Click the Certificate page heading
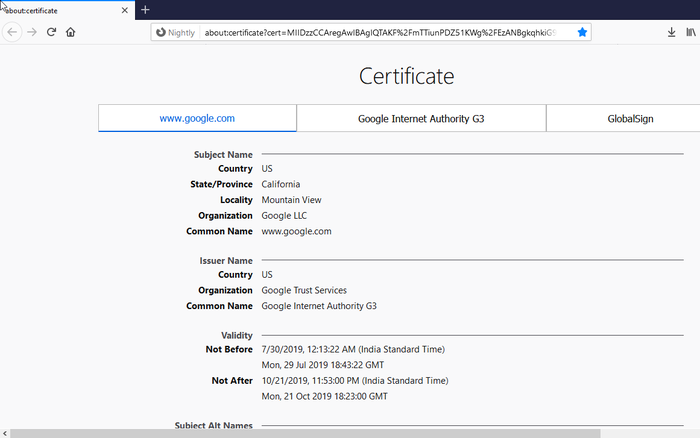This screenshot has width=700, height=438. point(406,76)
